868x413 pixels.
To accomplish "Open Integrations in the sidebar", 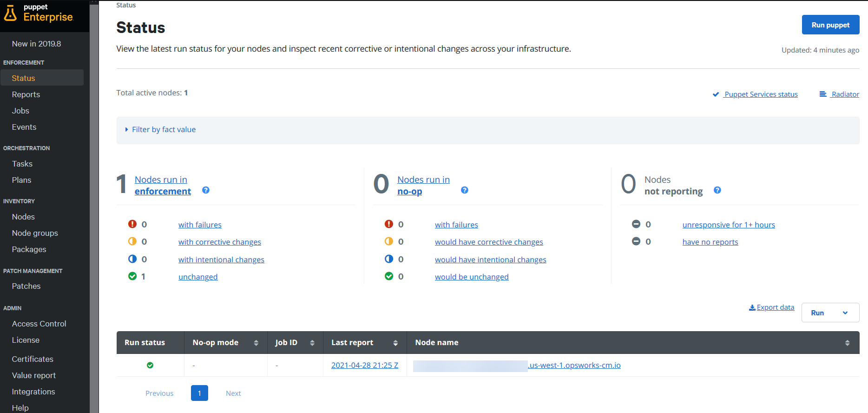I will pyautogui.click(x=33, y=392).
